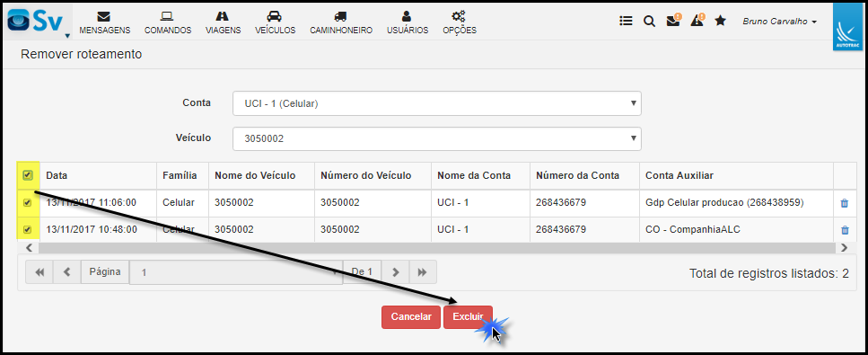Screen dimensions: 868x355
Task: Expand the arrow below the Sv logo
Action: coord(67,36)
